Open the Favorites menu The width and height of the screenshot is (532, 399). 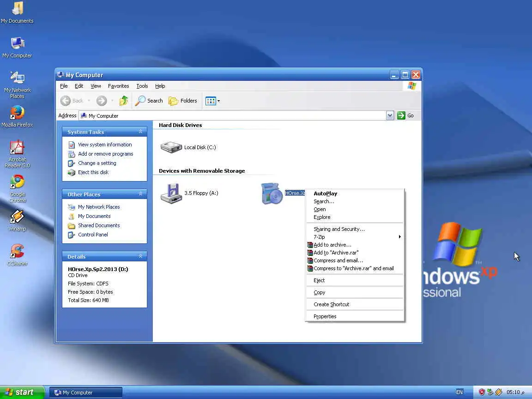click(118, 86)
